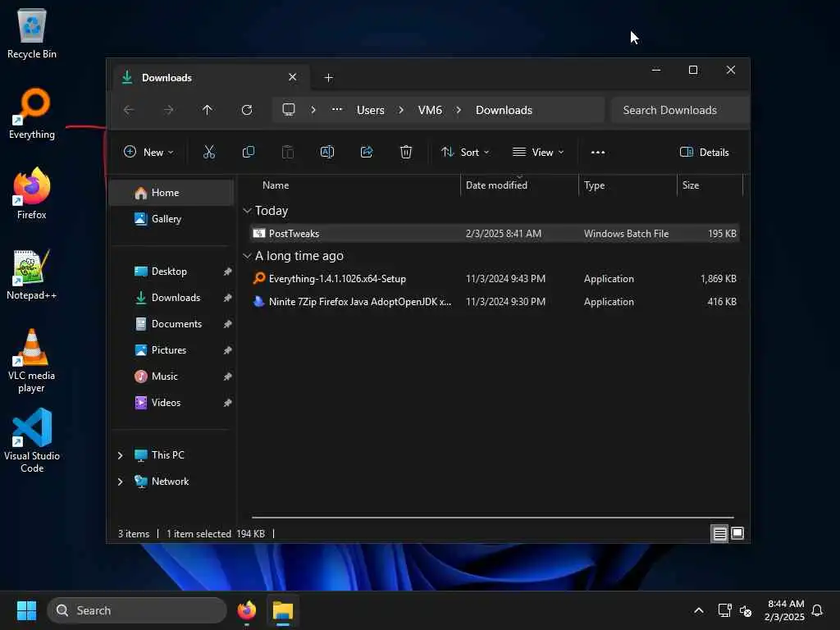The width and height of the screenshot is (840, 630).
Task: Click File Explorer icon on taskbar
Action: (283, 610)
